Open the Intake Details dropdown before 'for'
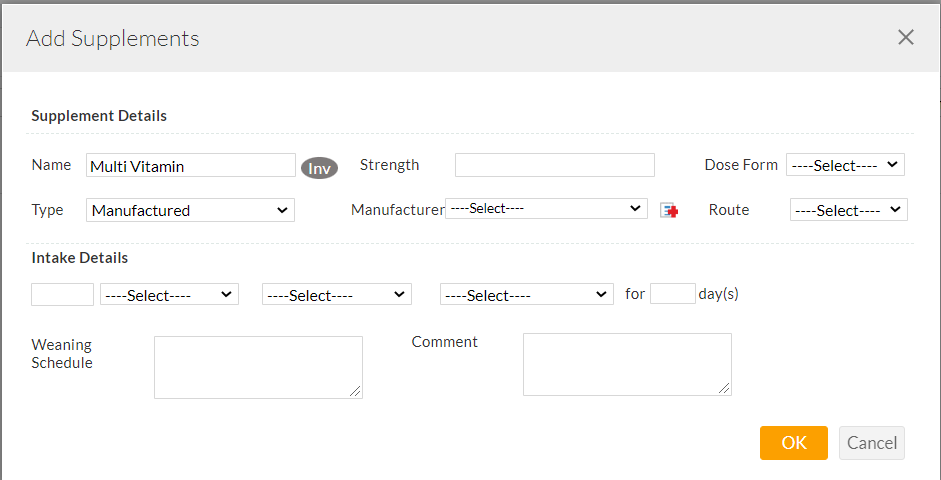 click(526, 295)
